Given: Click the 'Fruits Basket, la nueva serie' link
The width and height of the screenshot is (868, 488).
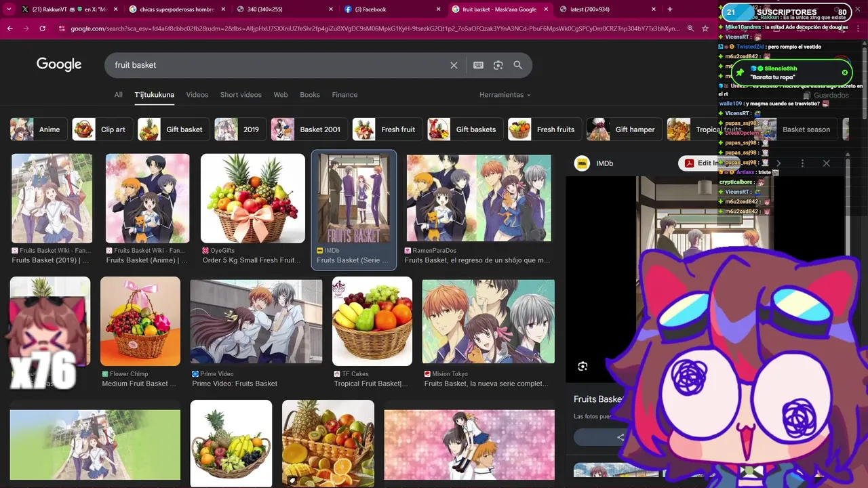Looking at the screenshot, I should pos(486,384).
